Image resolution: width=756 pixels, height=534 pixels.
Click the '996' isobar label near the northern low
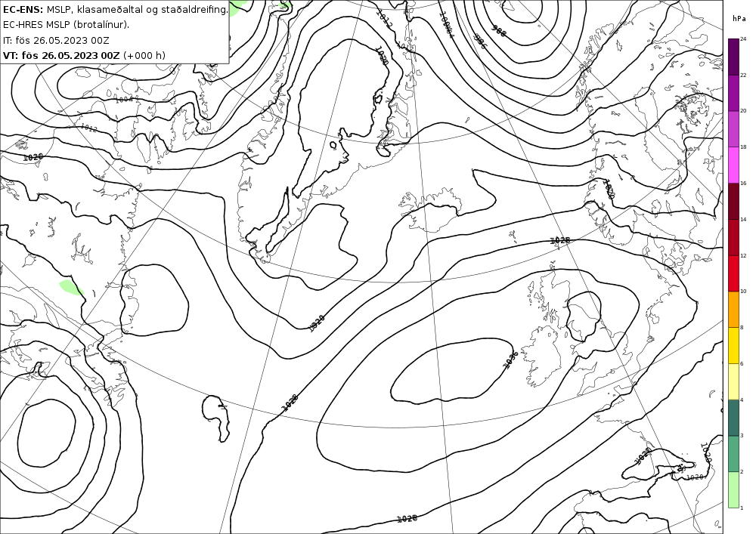pos(481,42)
